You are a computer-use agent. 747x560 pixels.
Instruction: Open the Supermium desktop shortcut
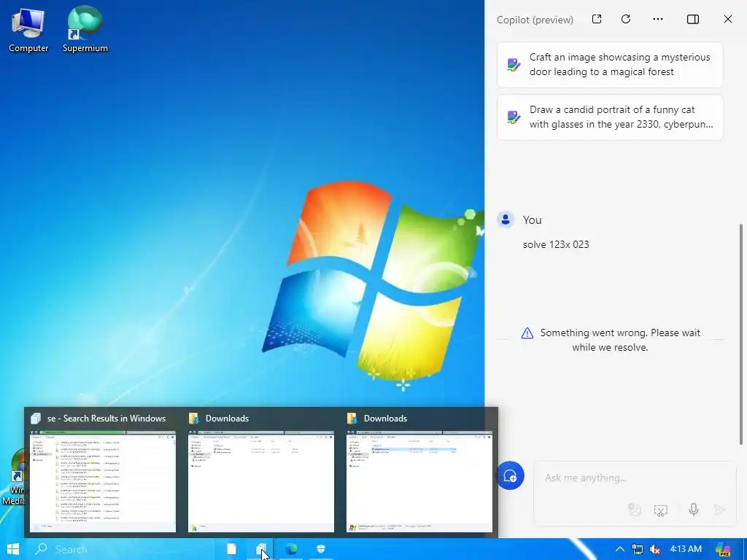tap(85, 29)
